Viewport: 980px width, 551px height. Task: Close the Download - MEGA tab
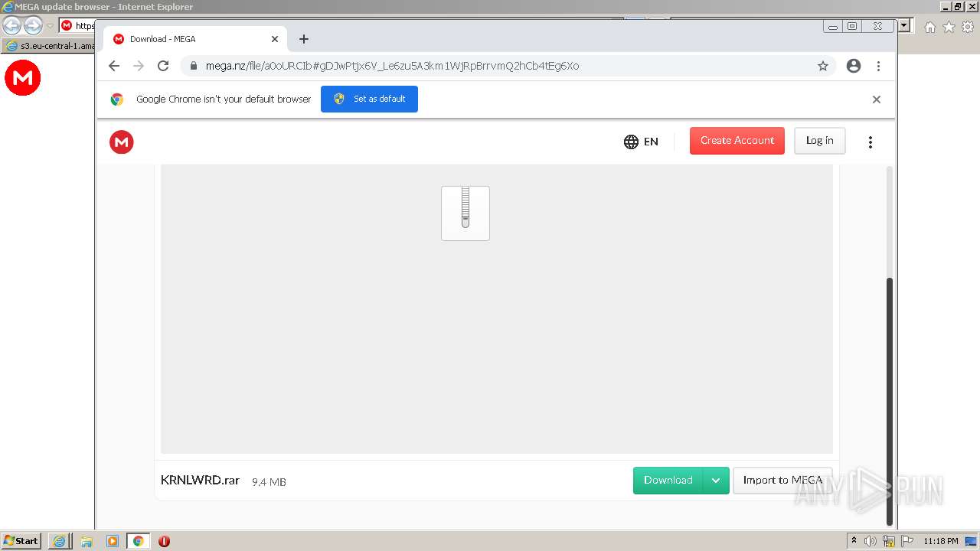point(275,39)
